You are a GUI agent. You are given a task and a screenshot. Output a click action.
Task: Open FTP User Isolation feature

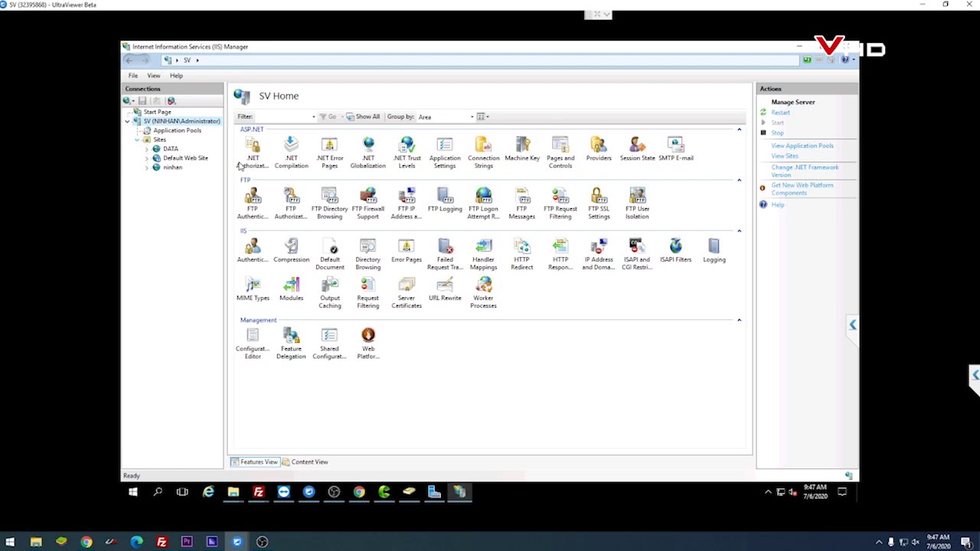coord(637,204)
